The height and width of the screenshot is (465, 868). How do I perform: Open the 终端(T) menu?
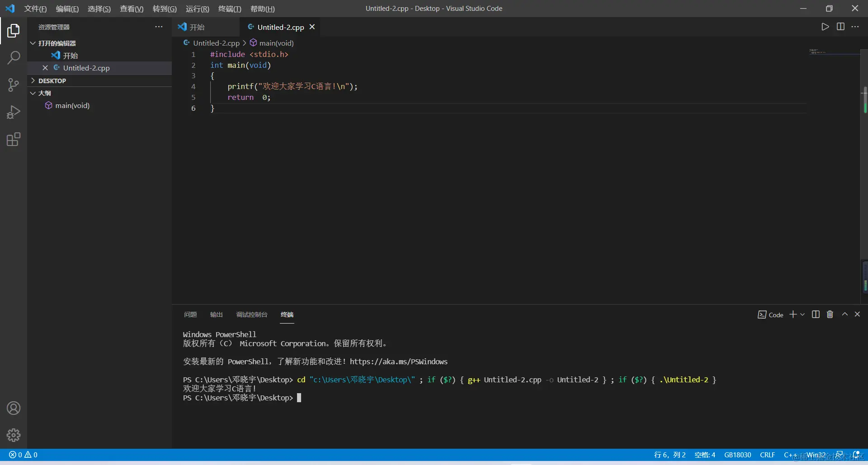(x=230, y=9)
